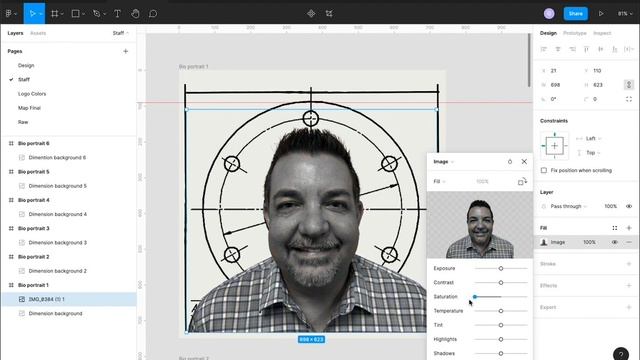Open the zoom level dropdown
640x360 pixels.
click(624, 13)
